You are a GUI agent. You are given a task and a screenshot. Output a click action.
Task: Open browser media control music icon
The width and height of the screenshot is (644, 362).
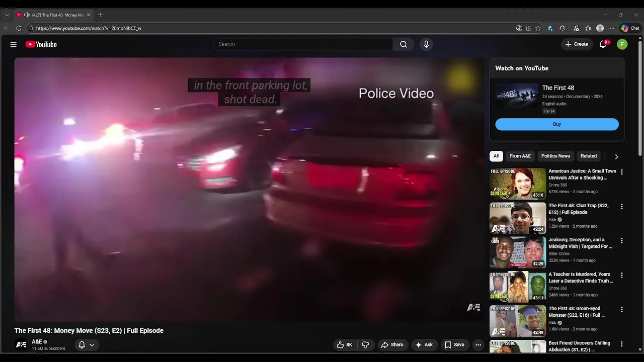click(576, 28)
